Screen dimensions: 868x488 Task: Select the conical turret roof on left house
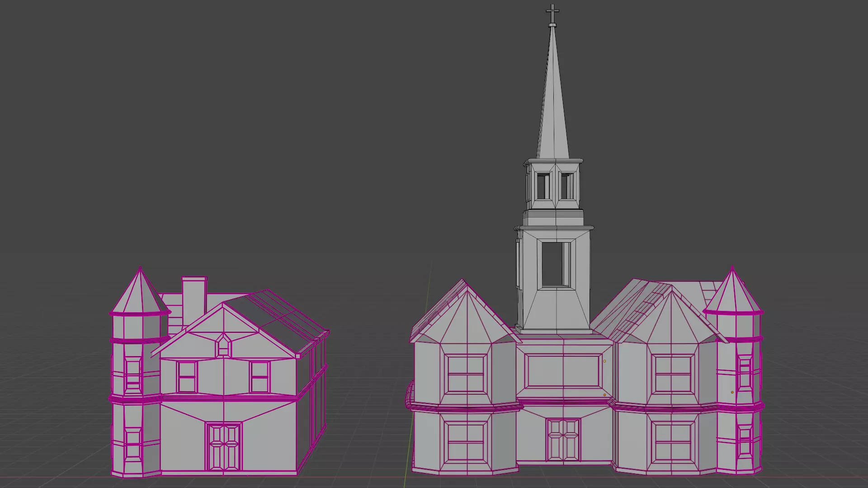(141, 291)
